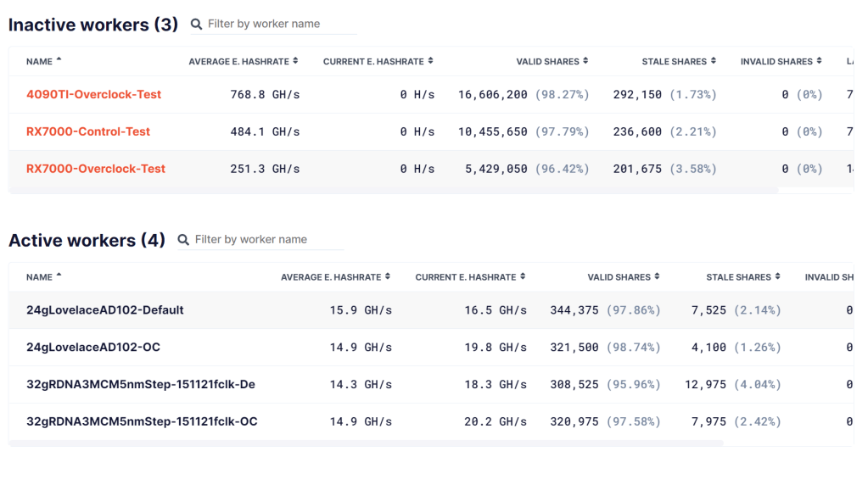Sort inactive workers by Current E. Hashrate
Screen dimensions: 868x479
(x=378, y=62)
